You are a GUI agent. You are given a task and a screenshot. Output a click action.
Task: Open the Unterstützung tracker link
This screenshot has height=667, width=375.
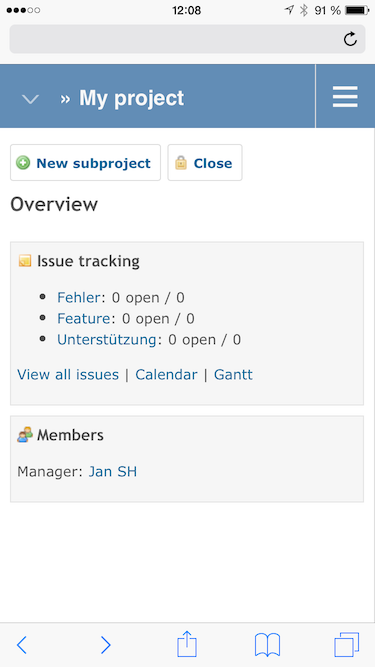107,340
